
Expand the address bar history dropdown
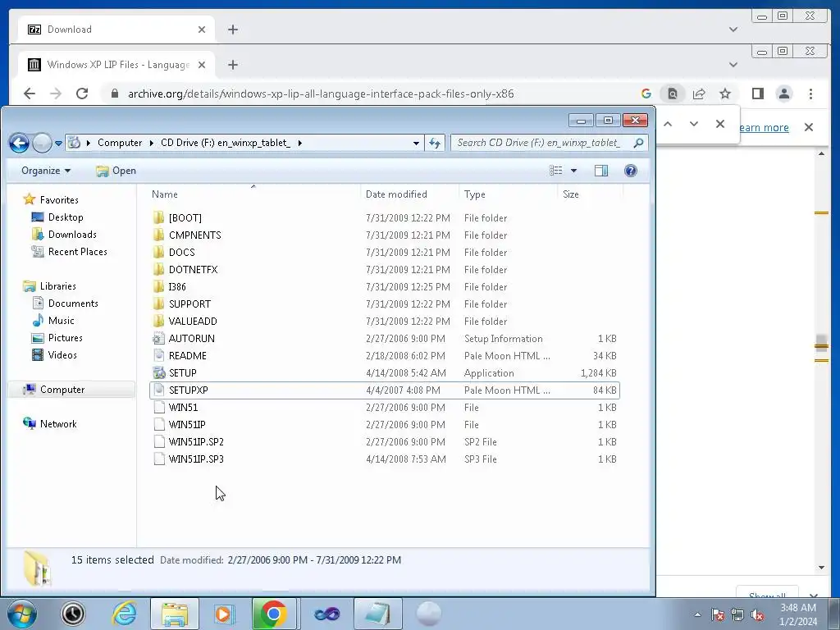[416, 143]
